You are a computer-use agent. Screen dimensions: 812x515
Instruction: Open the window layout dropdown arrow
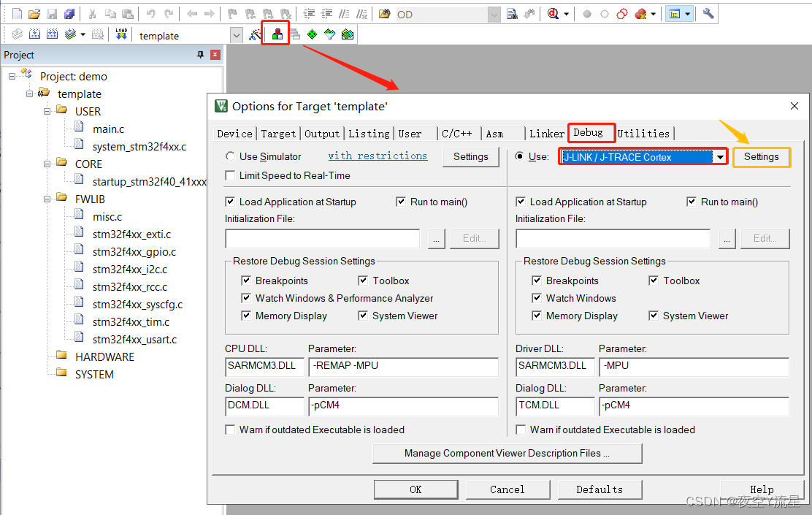pyautogui.click(x=687, y=14)
